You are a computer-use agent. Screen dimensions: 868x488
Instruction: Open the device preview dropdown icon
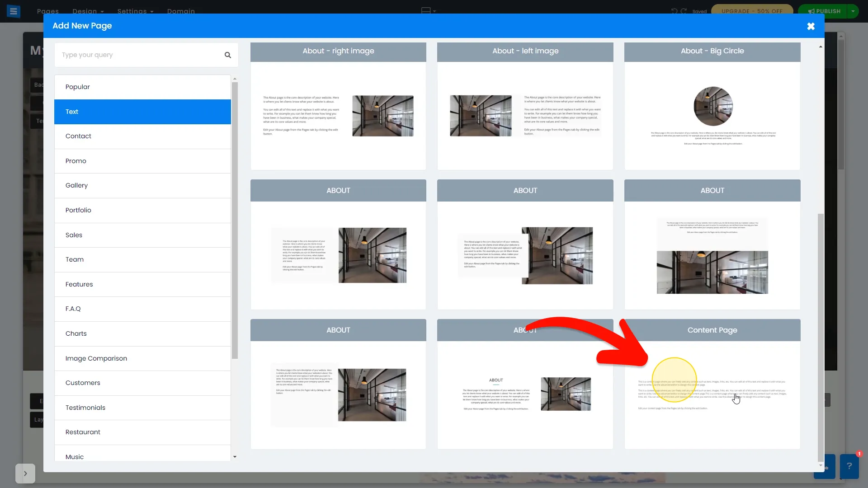pyautogui.click(x=428, y=11)
